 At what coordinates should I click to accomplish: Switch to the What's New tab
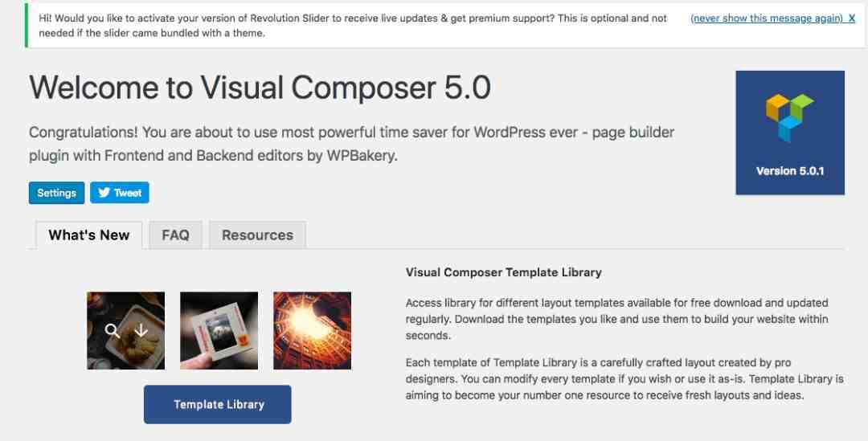(x=89, y=235)
